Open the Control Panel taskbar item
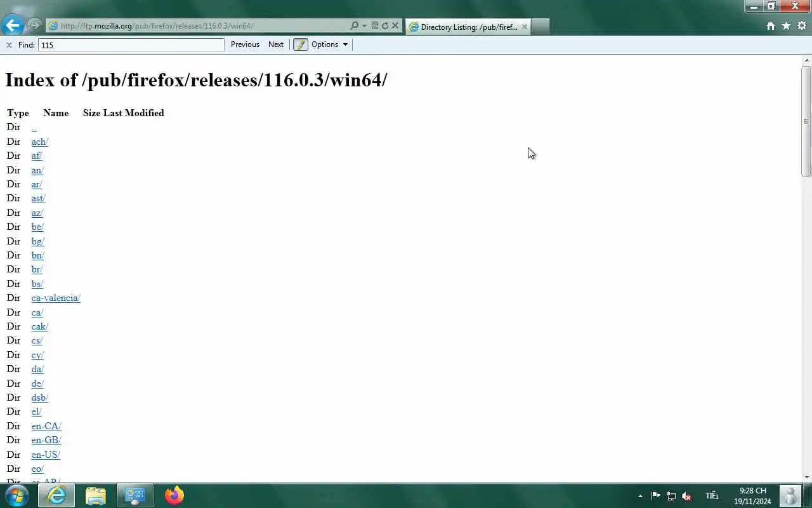This screenshot has height=508, width=812. (x=135, y=495)
